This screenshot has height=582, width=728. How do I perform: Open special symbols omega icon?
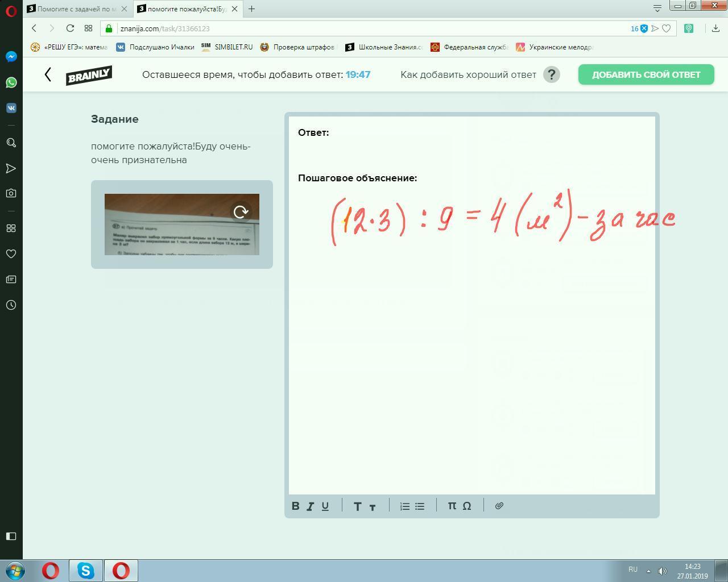click(x=467, y=506)
